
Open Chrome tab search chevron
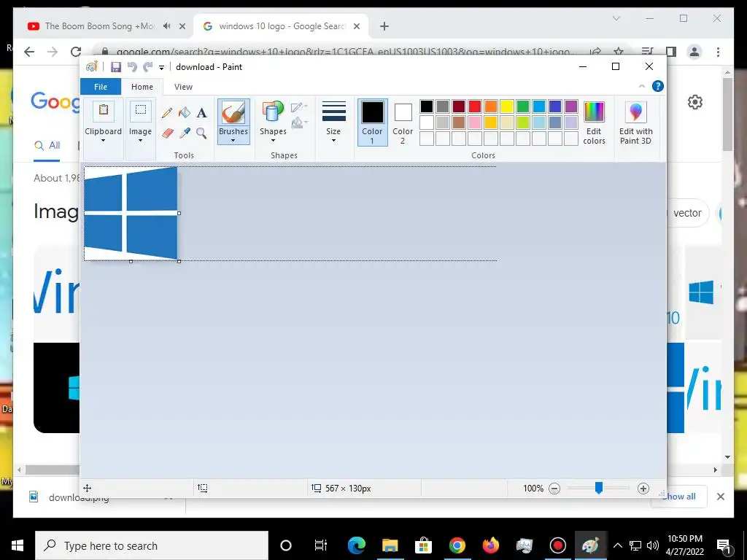click(616, 18)
